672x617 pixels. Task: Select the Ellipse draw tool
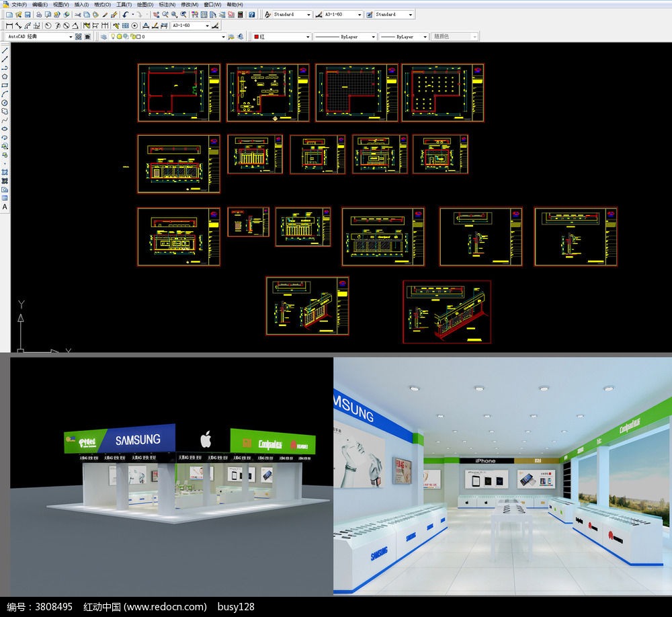(x=5, y=128)
